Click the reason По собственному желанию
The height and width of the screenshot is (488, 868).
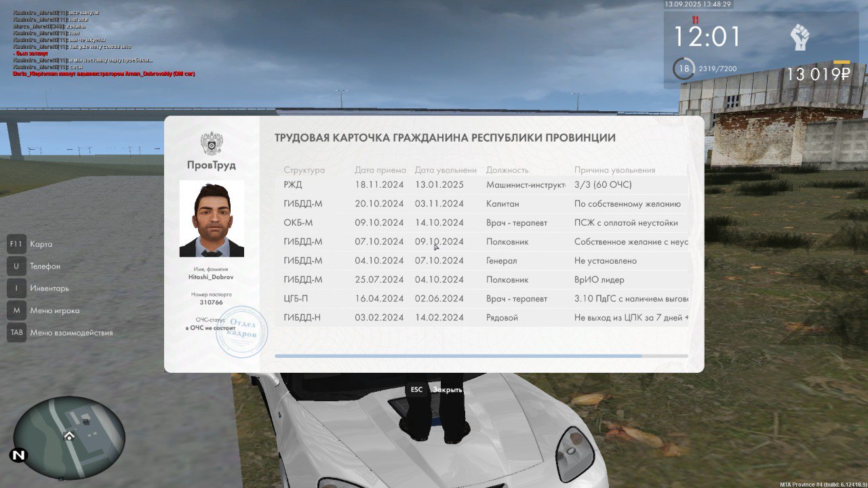click(x=627, y=203)
